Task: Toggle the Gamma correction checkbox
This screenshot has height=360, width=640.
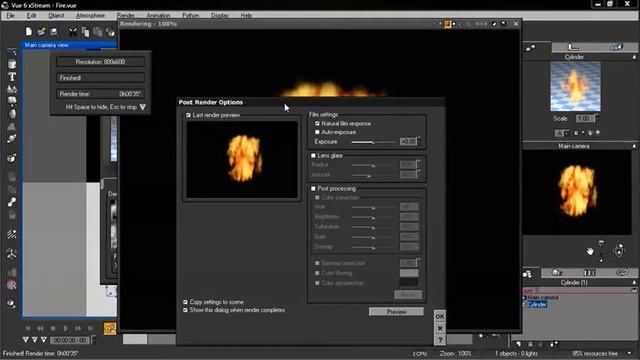Action: (317, 263)
